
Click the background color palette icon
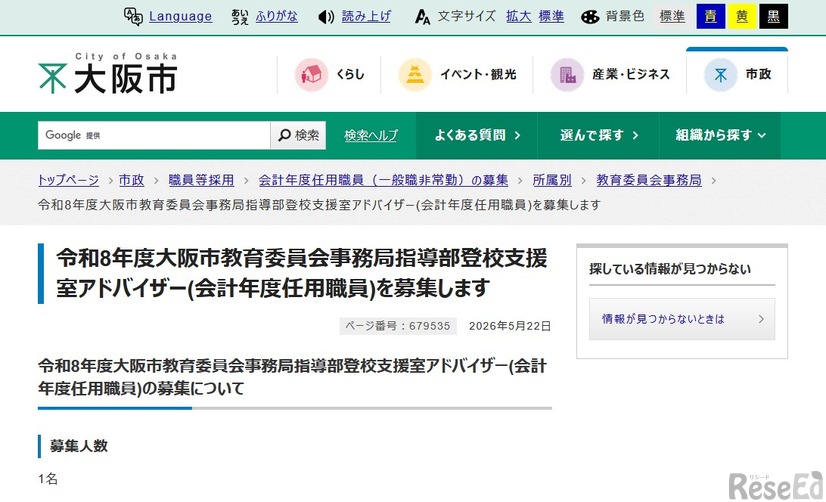click(x=590, y=17)
